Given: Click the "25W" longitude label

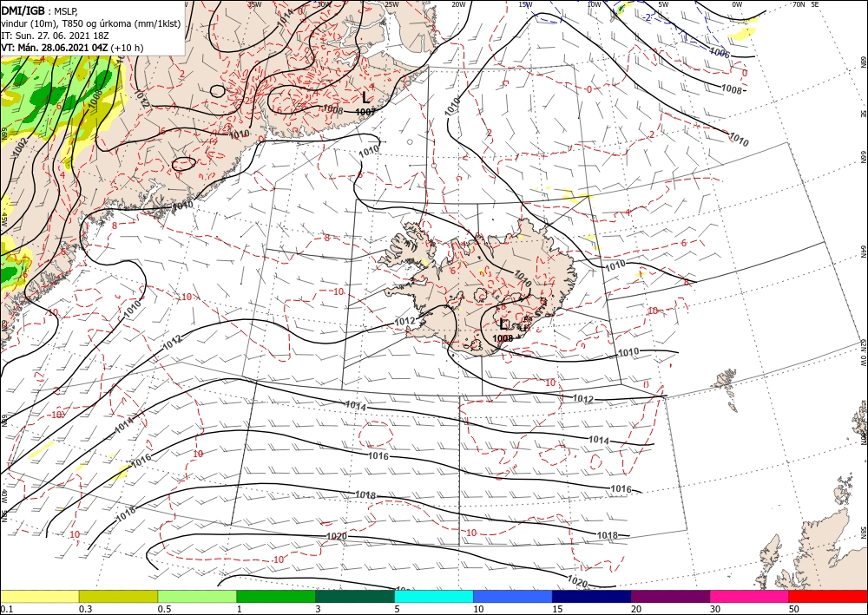Looking at the screenshot, I should [391, 4].
